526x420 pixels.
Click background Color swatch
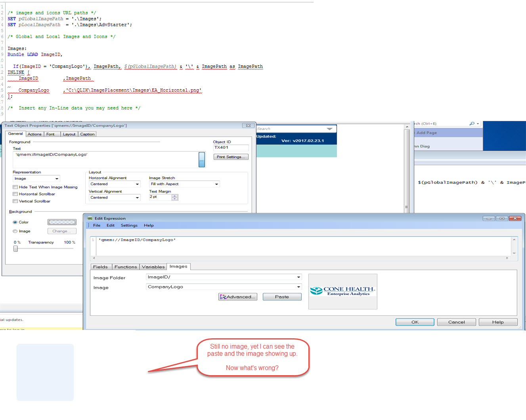pyautogui.click(x=62, y=222)
